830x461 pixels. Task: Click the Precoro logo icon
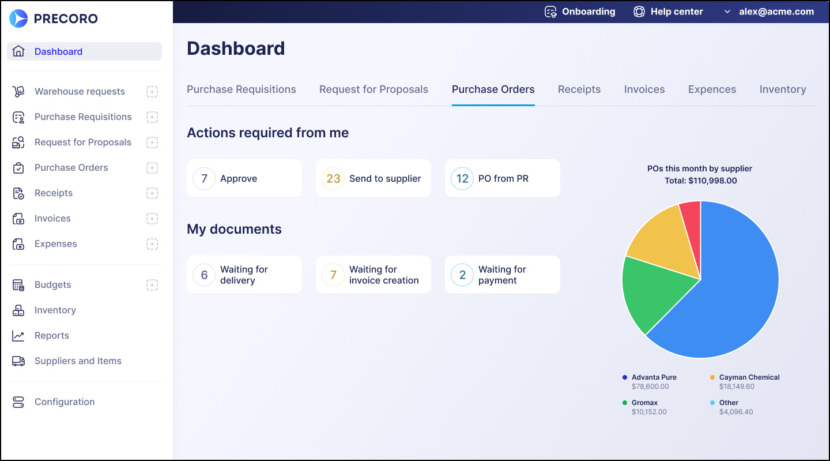19,19
